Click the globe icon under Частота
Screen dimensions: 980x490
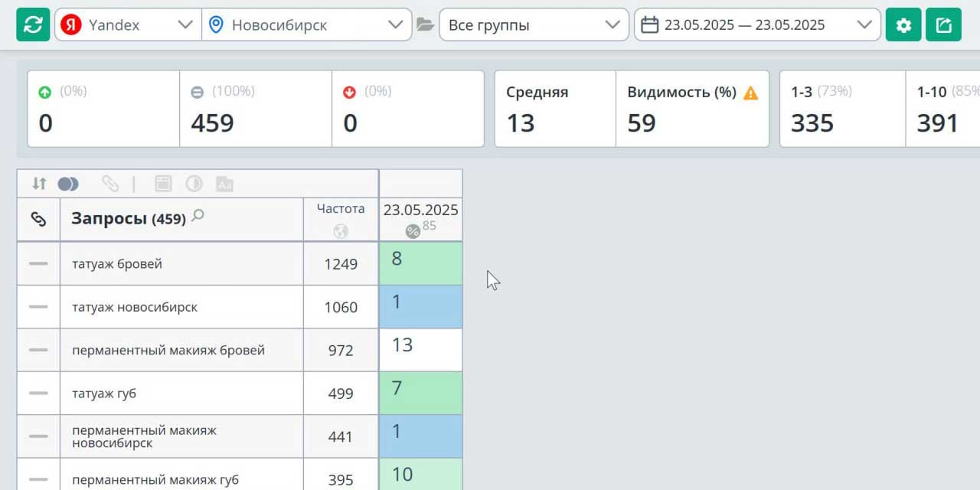pyautogui.click(x=341, y=231)
